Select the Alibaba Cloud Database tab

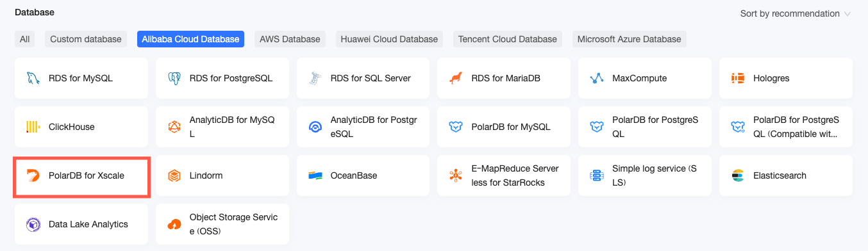click(190, 39)
